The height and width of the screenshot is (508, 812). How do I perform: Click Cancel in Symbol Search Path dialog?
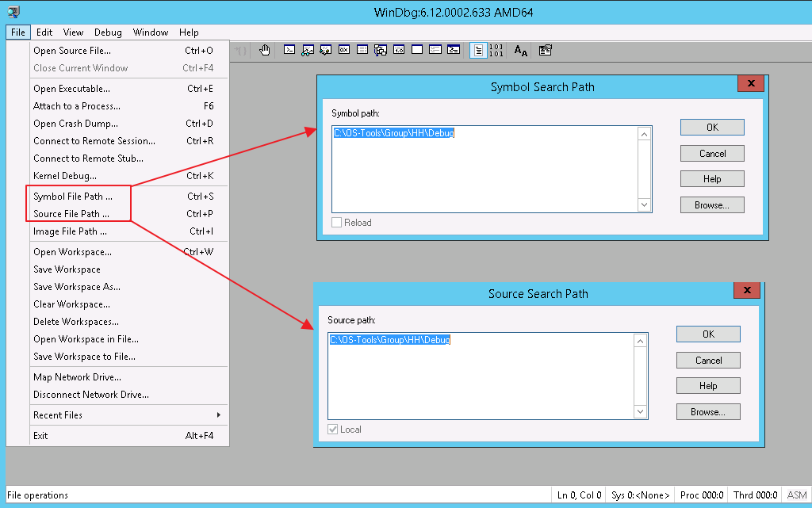pyautogui.click(x=712, y=154)
